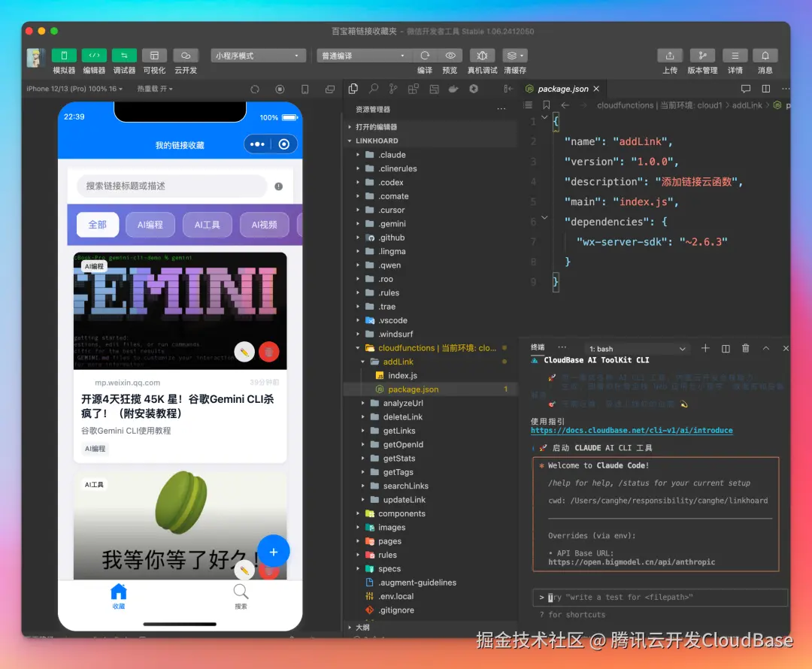Start 真机调试 real device debugging
Viewport: 812px width, 669px height.
[482, 56]
